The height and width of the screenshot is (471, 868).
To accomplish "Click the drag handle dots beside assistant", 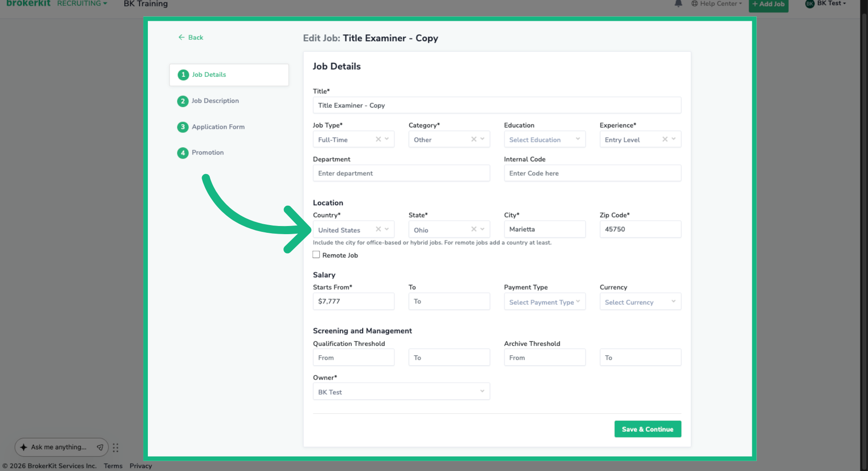I will click(x=116, y=447).
